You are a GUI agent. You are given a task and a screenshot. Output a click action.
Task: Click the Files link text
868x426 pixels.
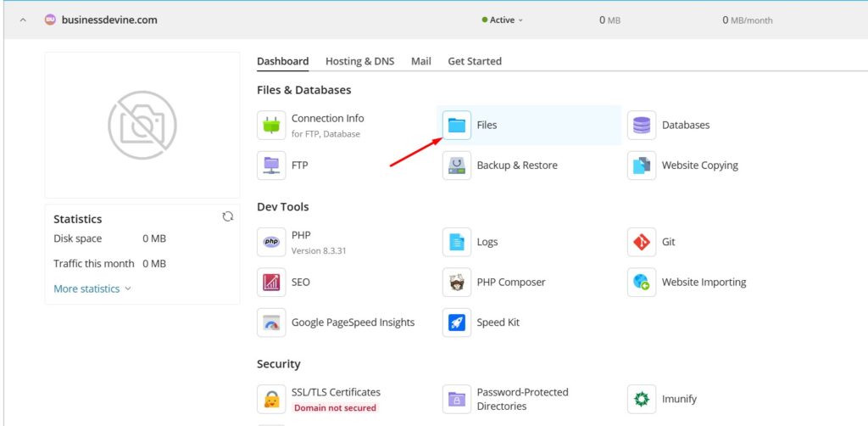pyautogui.click(x=487, y=126)
